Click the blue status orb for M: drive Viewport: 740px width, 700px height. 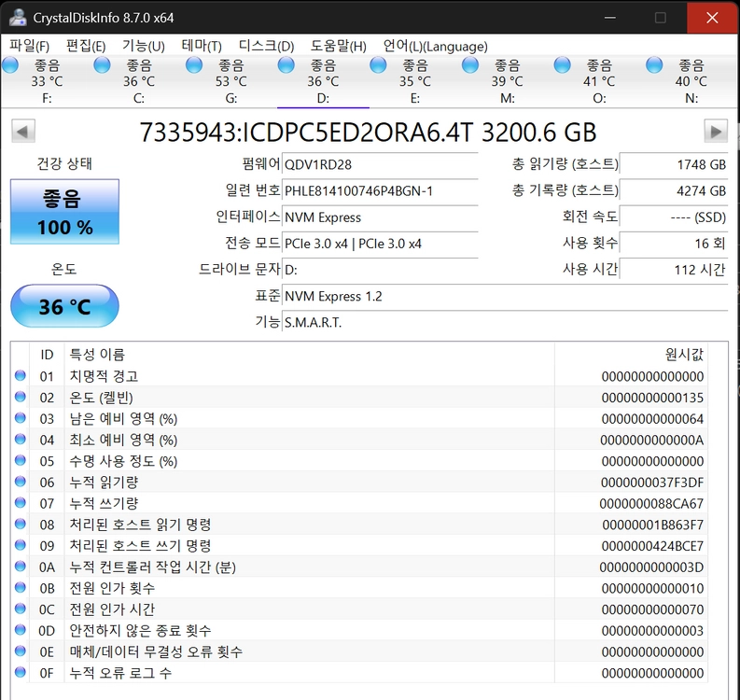pyautogui.click(x=470, y=65)
